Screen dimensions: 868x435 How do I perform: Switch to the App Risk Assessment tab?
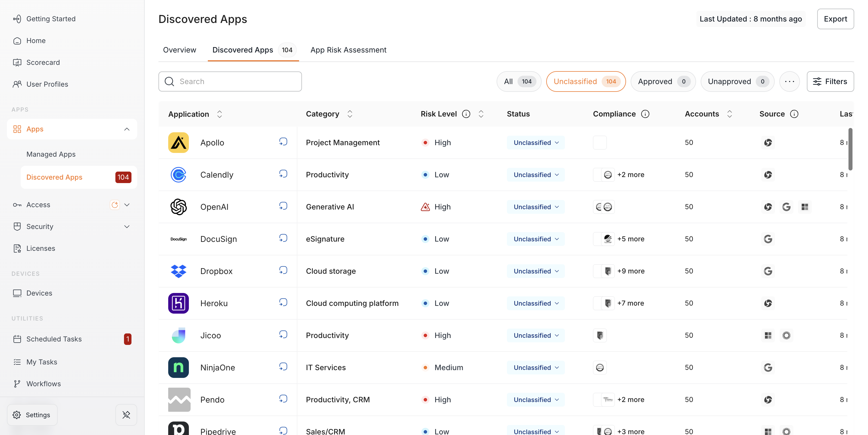point(348,50)
